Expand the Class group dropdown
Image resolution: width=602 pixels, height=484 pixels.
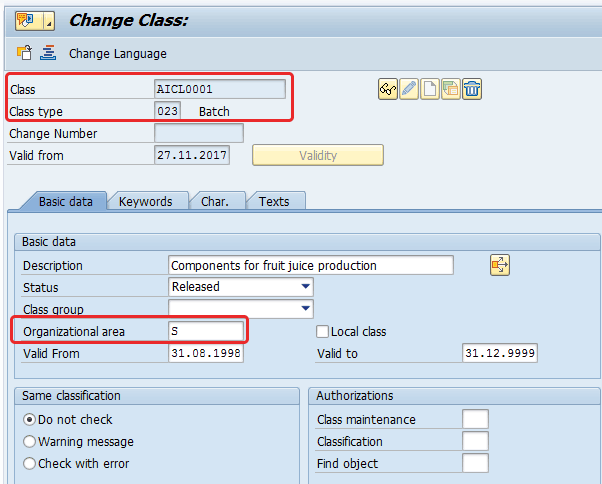[x=305, y=309]
